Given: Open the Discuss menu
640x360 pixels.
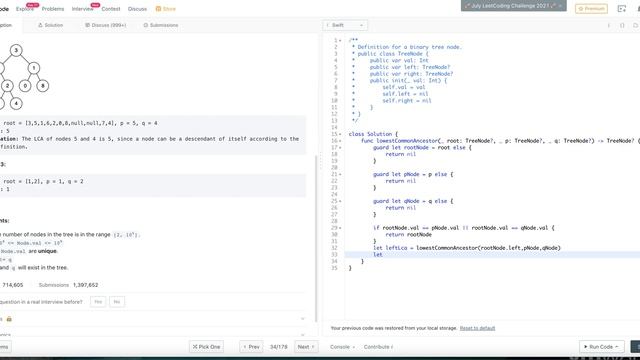Looking at the screenshot, I should pos(137,9).
